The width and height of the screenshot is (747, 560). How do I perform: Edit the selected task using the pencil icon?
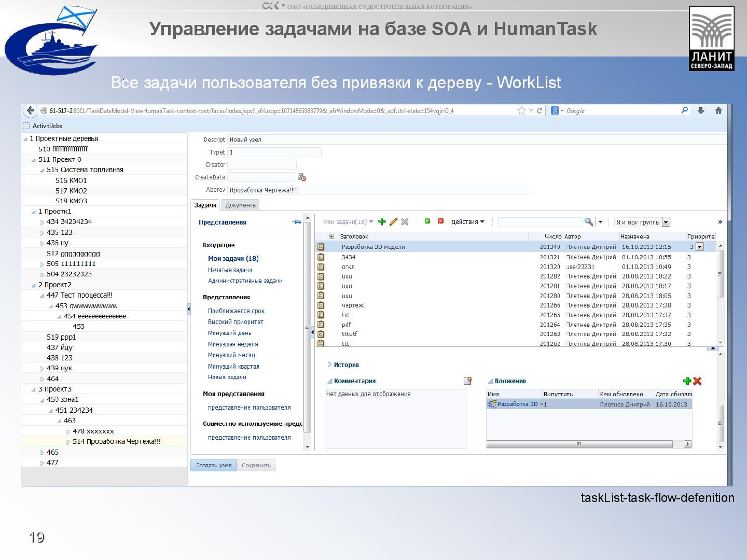coord(393,221)
